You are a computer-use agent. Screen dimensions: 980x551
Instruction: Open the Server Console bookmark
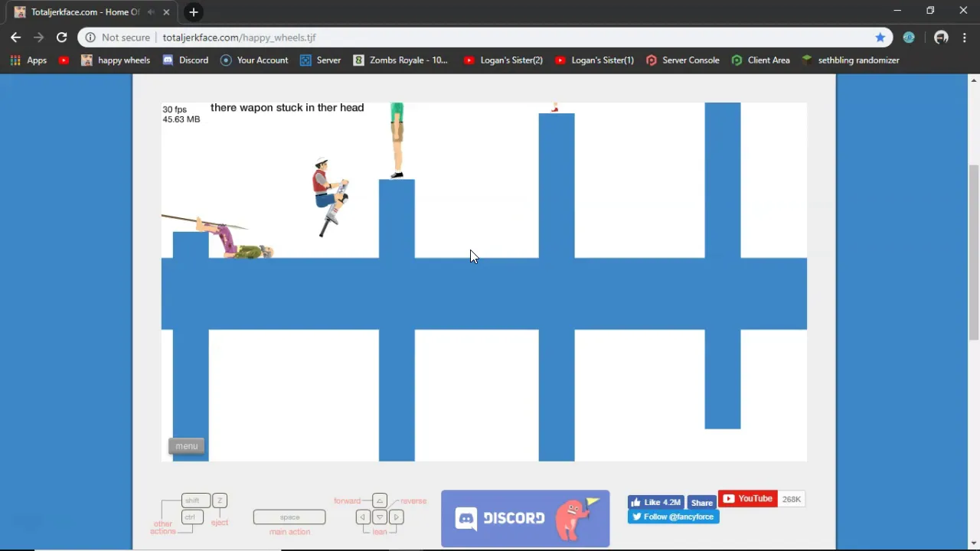point(682,60)
